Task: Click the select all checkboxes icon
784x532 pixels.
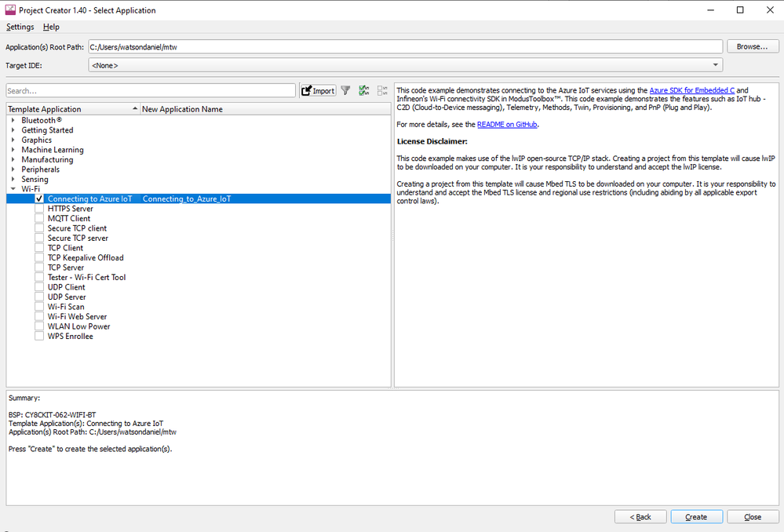Action: tap(364, 91)
